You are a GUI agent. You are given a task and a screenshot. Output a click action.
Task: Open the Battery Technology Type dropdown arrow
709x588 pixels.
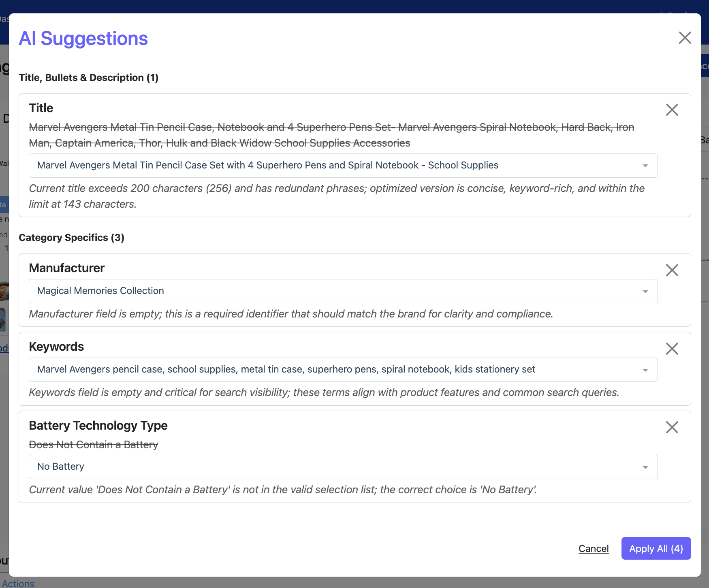[645, 467]
